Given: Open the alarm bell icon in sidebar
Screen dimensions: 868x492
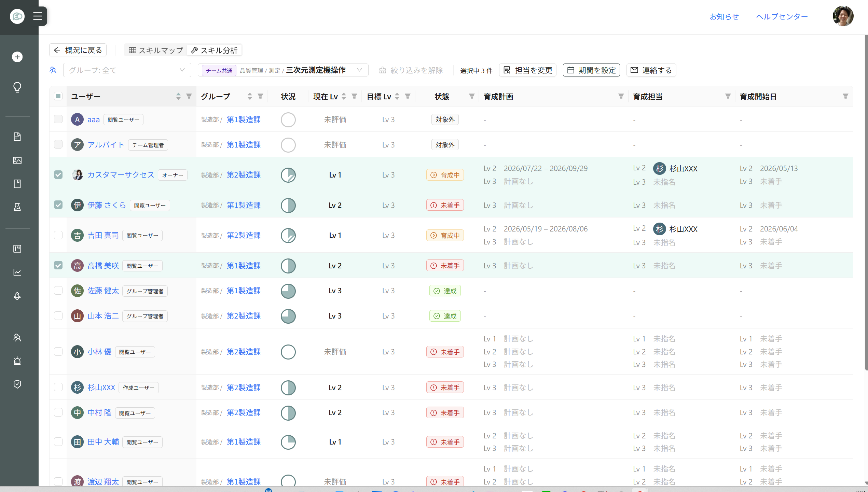Looking at the screenshot, I should click(17, 361).
